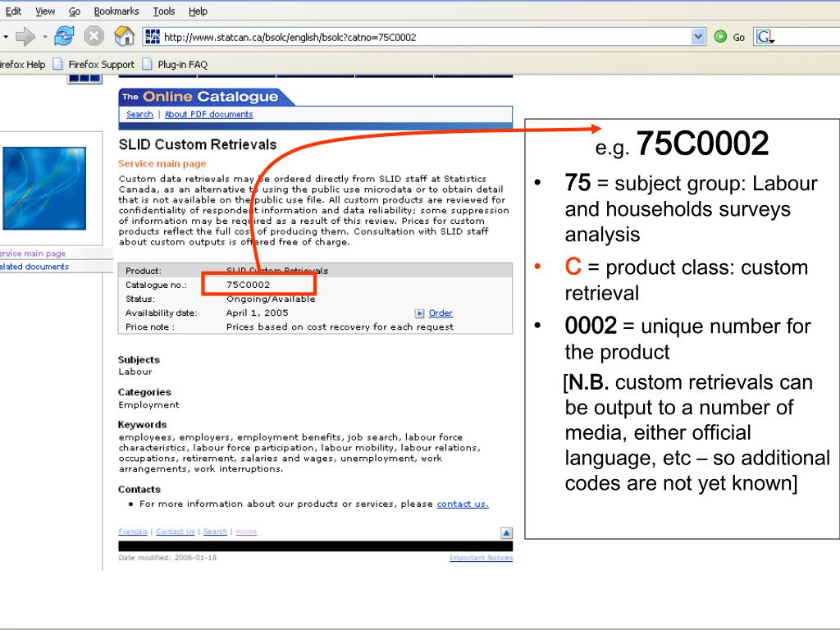This screenshot has height=630, width=840.
Task: Open the Important Notices link
Action: tap(481, 558)
